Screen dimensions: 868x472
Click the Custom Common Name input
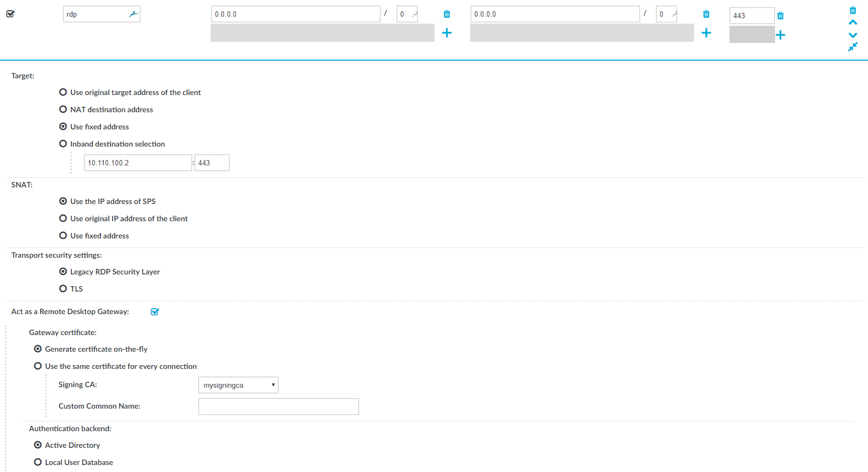[279, 406]
